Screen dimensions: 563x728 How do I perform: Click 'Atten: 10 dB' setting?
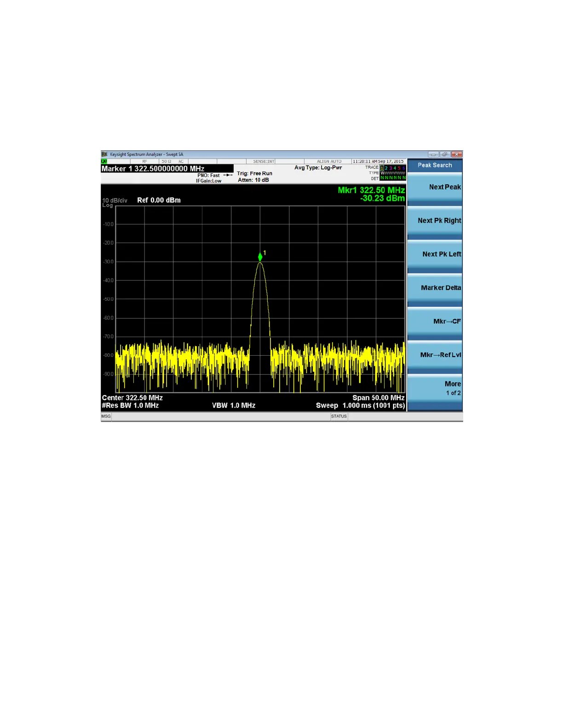point(253,180)
